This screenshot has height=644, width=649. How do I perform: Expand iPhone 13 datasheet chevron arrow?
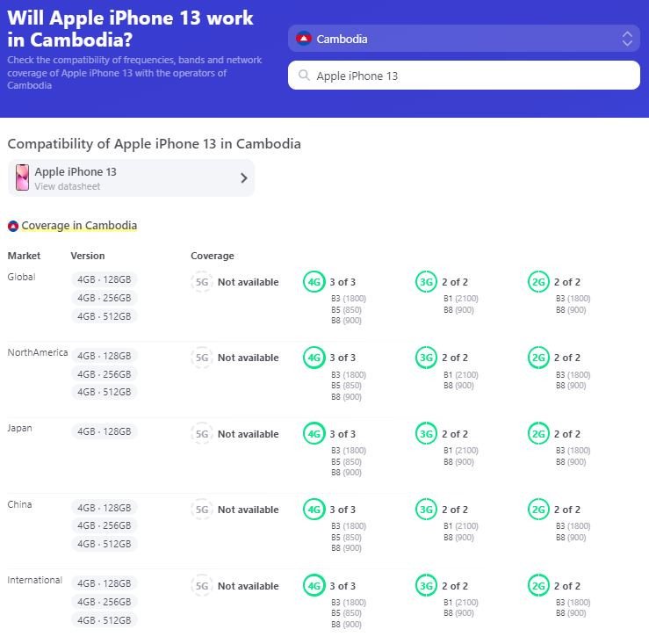[x=244, y=178]
